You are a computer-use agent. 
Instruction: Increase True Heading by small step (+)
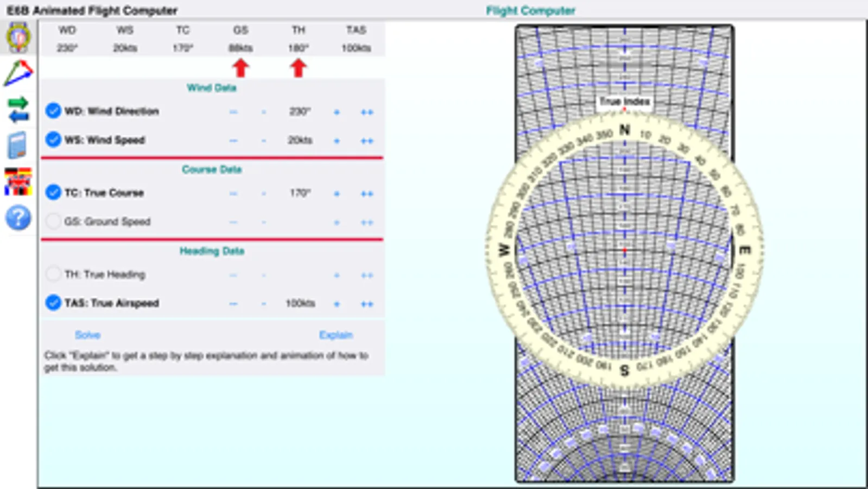click(337, 275)
